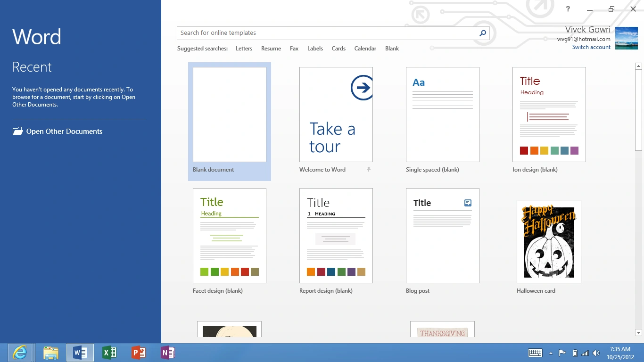This screenshot has width=644, height=362.
Task: Open OneNote from the taskbar
Action: [167, 353]
